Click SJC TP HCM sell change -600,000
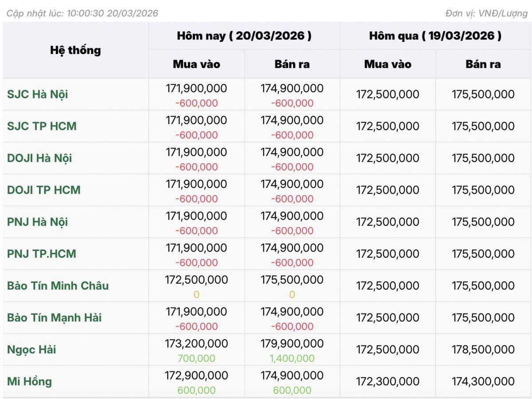 [292, 135]
